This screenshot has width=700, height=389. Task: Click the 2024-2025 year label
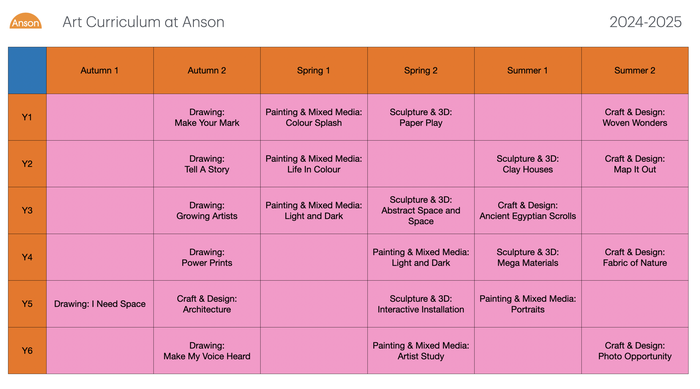pyautogui.click(x=646, y=22)
